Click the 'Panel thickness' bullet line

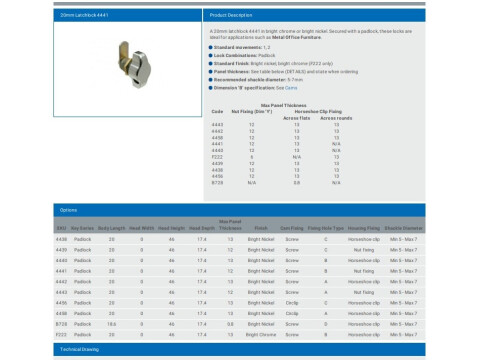(x=284, y=72)
